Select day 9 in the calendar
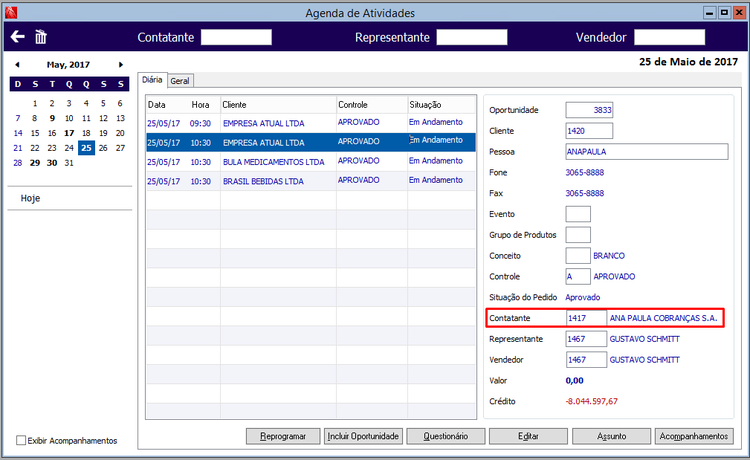This screenshot has height=460, width=750. click(52, 118)
